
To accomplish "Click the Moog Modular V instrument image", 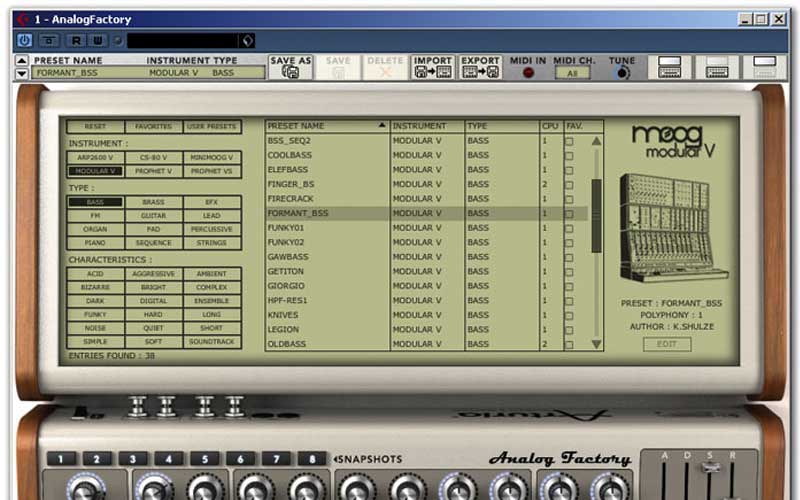I will [672, 227].
